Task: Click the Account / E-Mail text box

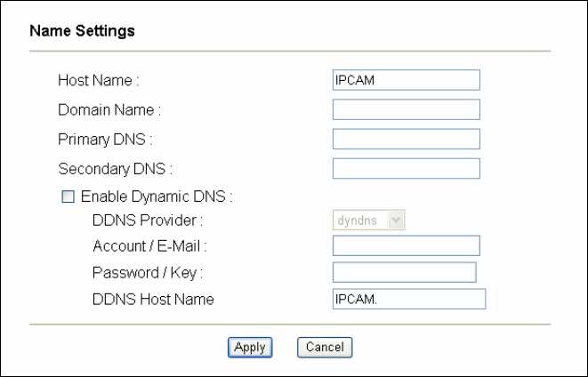Action: (x=406, y=245)
